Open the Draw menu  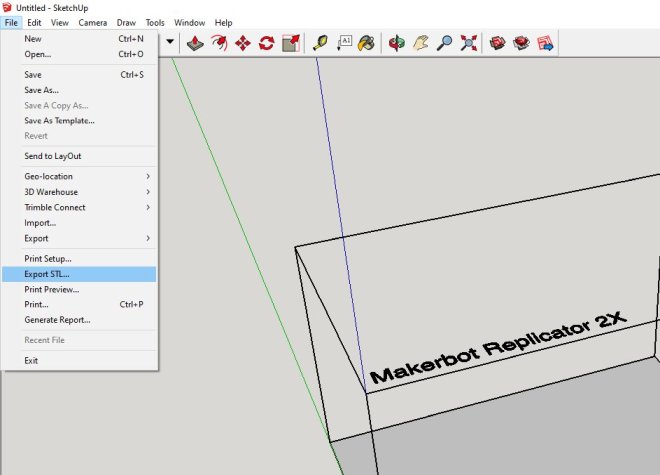click(126, 23)
